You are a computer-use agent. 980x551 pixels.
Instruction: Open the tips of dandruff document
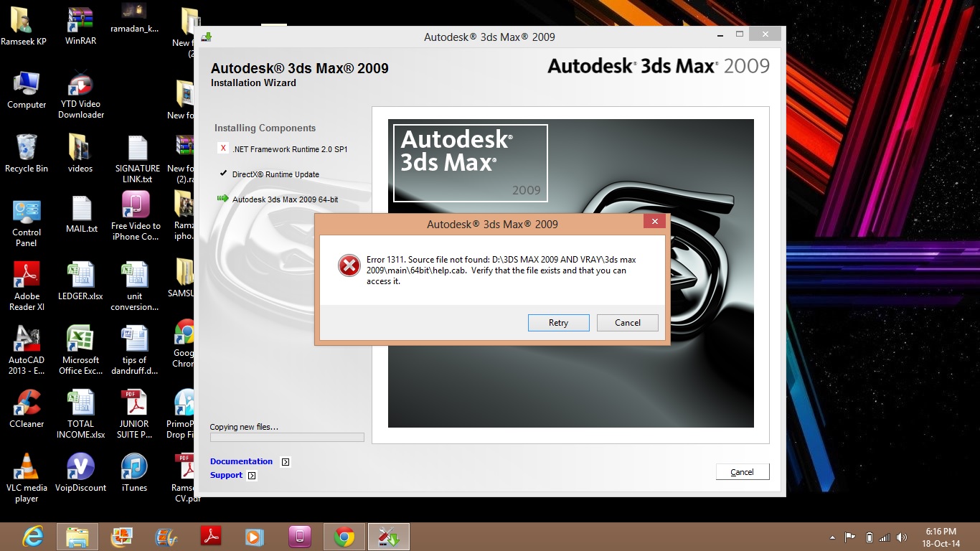(134, 349)
